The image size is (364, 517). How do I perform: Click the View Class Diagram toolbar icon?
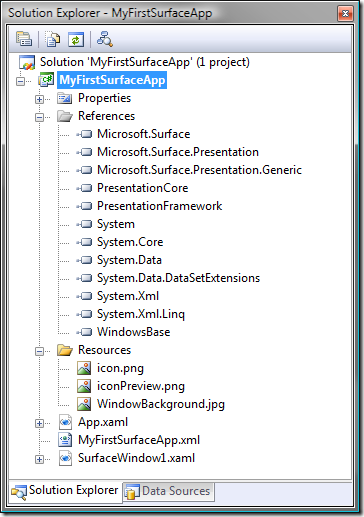click(105, 39)
